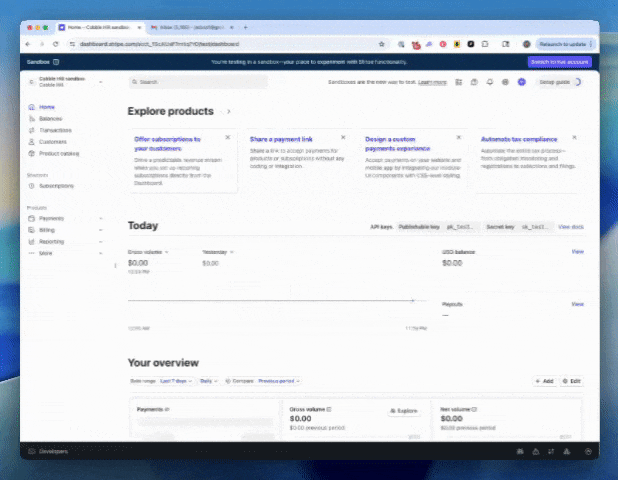Click the Payments wallet icon
The image size is (618, 480).
32,218
